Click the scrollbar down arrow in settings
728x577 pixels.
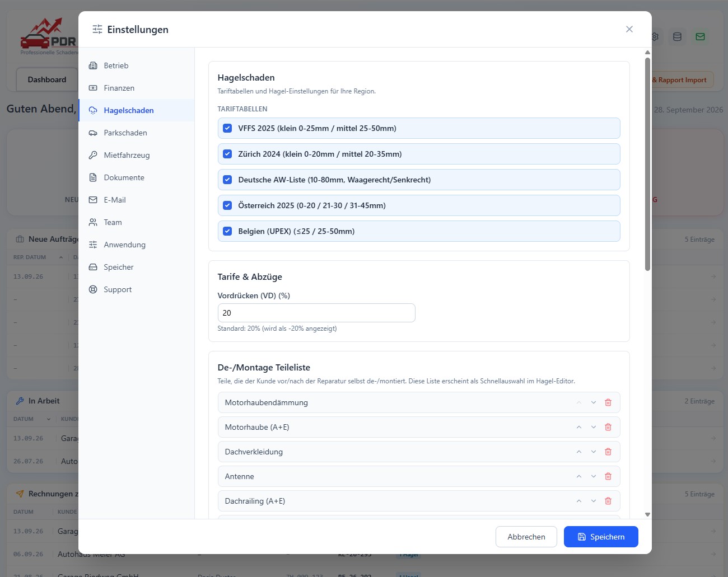pos(647,514)
